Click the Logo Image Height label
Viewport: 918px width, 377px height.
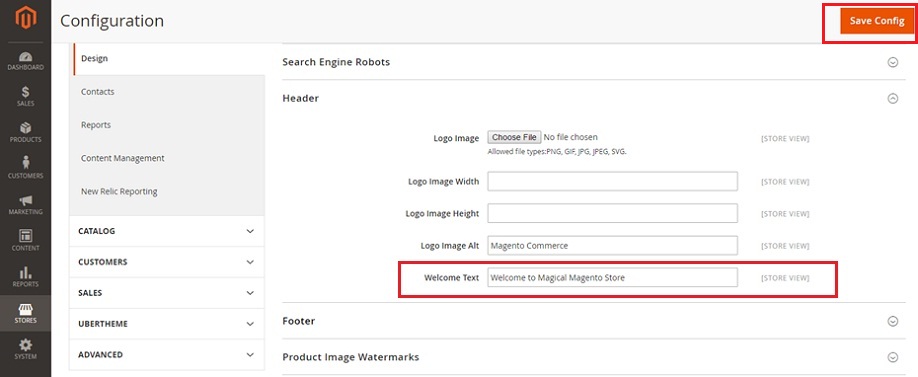click(x=443, y=214)
